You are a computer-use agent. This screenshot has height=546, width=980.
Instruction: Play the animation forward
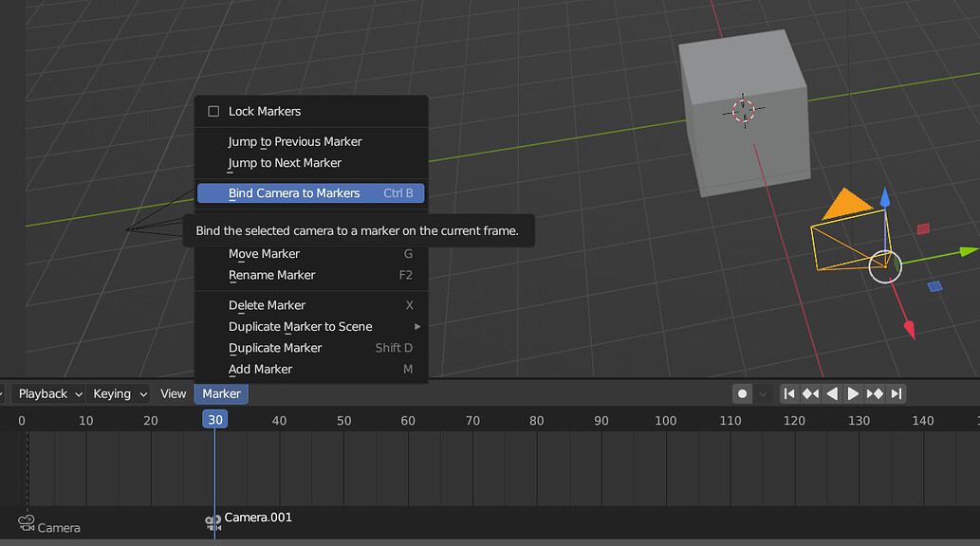pyautogui.click(x=853, y=393)
